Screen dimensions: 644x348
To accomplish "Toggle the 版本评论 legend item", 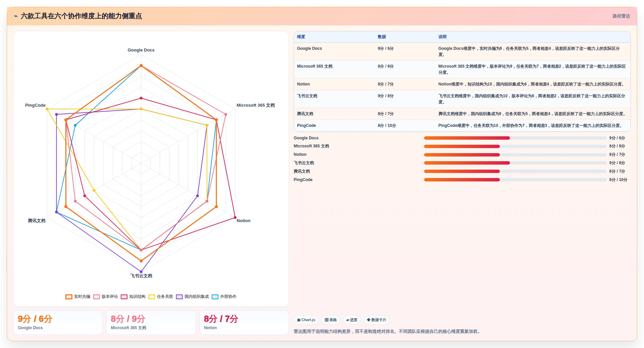I will click(x=105, y=297).
